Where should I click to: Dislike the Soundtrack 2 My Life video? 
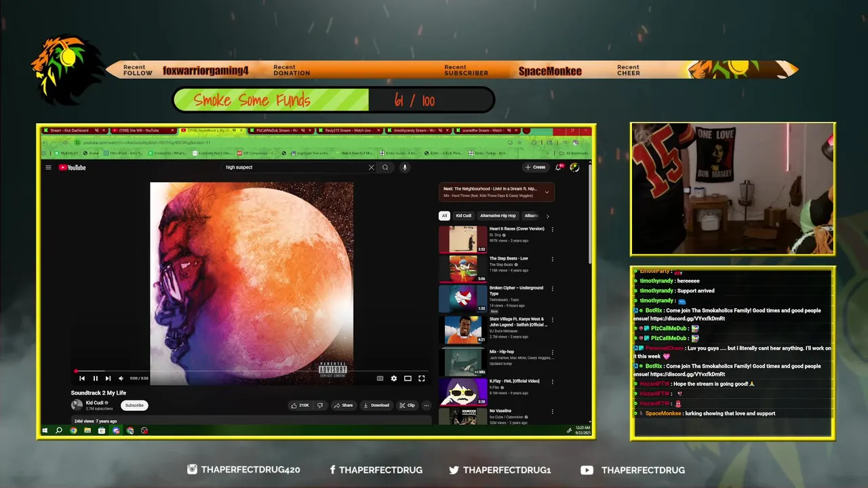tap(320, 405)
